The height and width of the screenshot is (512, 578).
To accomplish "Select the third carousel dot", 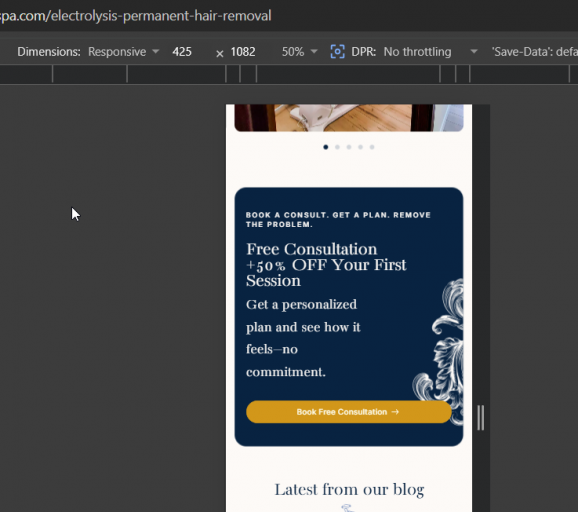I will coord(349,147).
